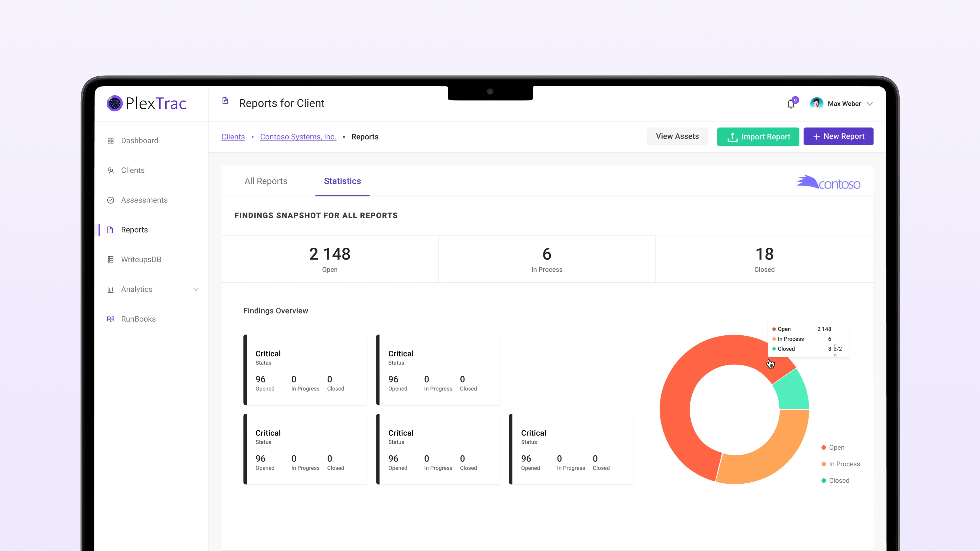The height and width of the screenshot is (551, 980).
Task: Toggle Open series in chart legend
Action: (833, 448)
